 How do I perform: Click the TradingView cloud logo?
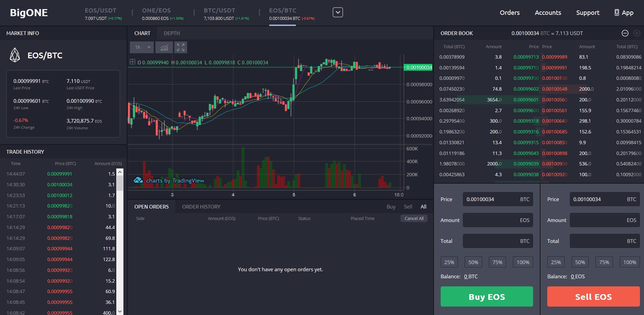click(x=138, y=180)
